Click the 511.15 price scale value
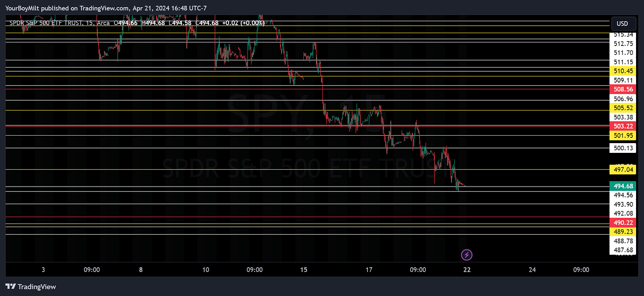Image resolution: width=644 pixels, height=296 pixels. click(x=623, y=62)
